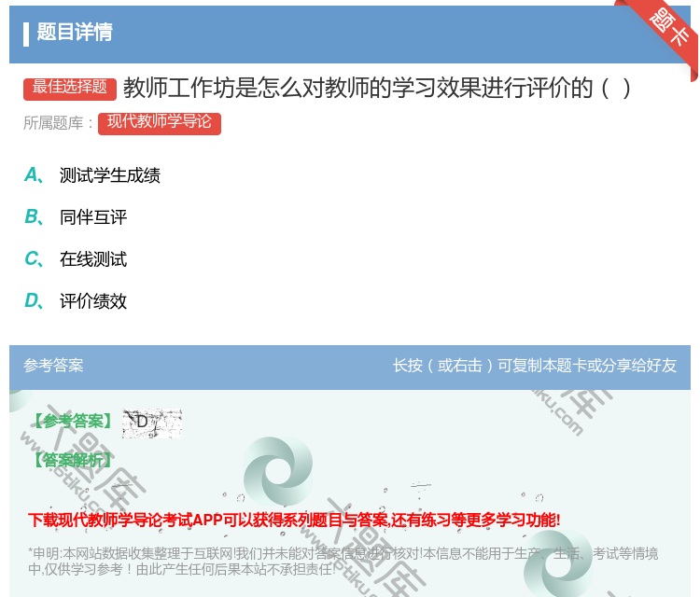The width and height of the screenshot is (700, 597).
Task: Click the 长按（或右击）可复制本题卡 hint
Action: (x=535, y=366)
